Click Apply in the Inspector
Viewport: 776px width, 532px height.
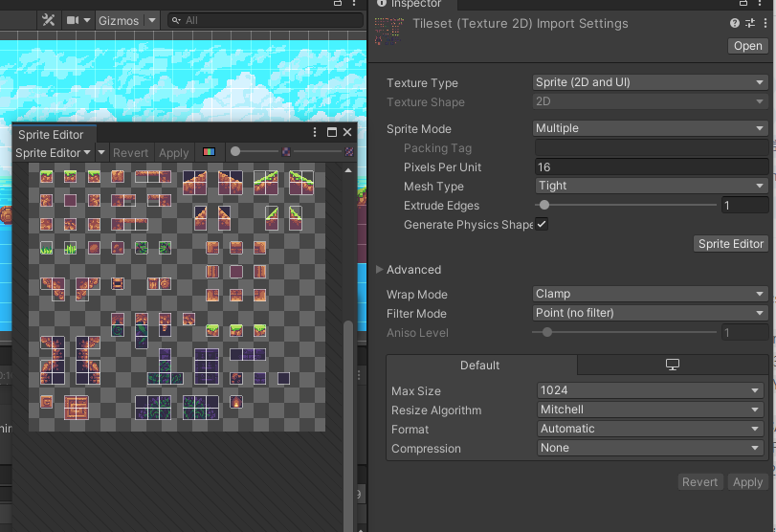[748, 482]
